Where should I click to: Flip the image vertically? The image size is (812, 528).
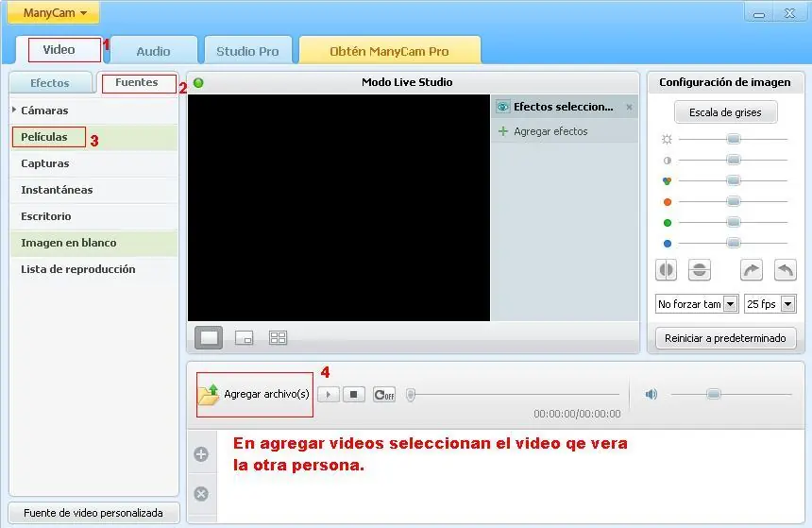699,270
